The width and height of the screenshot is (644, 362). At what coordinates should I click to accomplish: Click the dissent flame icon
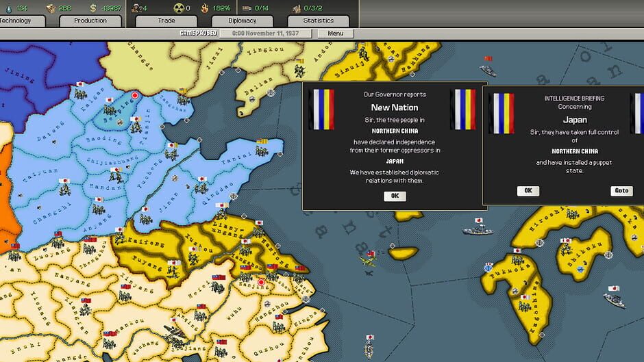206,8
